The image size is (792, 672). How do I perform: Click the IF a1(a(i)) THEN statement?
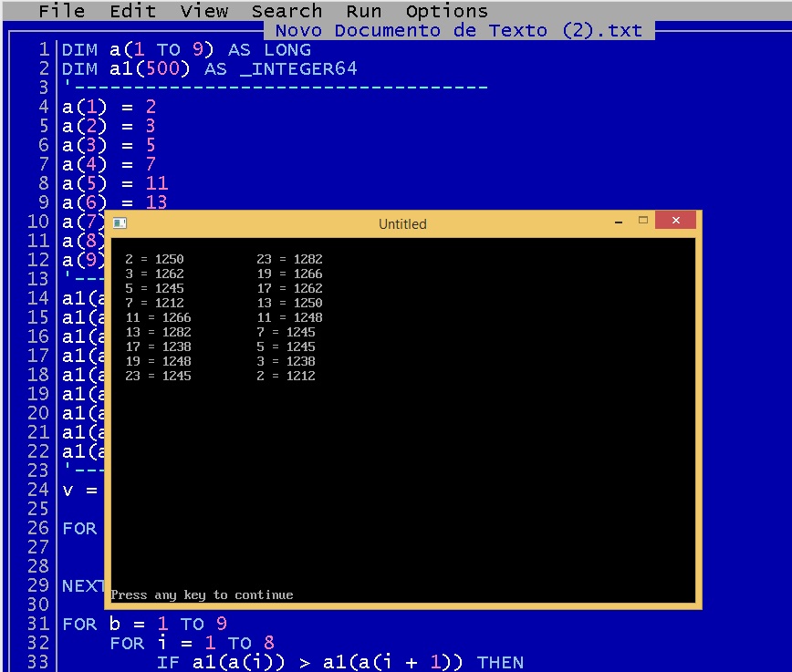[x=339, y=663]
